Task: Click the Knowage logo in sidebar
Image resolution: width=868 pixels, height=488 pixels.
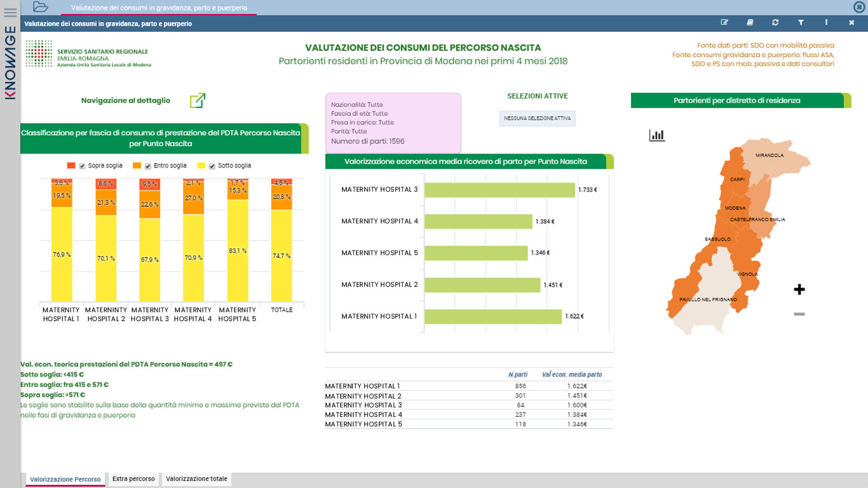Action: [x=10, y=63]
